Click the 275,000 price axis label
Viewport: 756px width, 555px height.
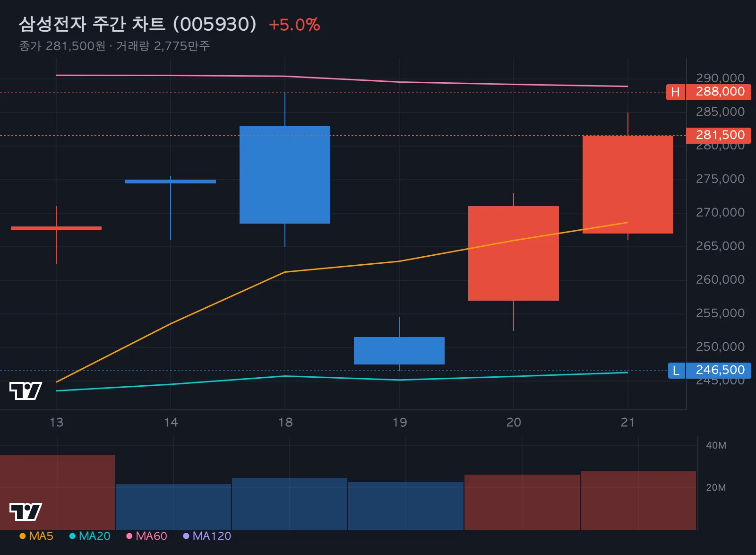(x=720, y=179)
